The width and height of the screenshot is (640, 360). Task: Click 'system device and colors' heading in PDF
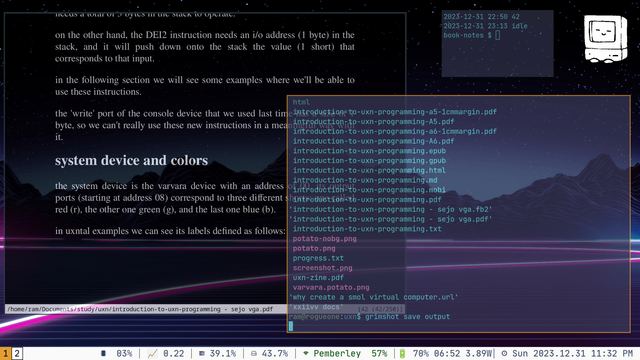tap(131, 160)
